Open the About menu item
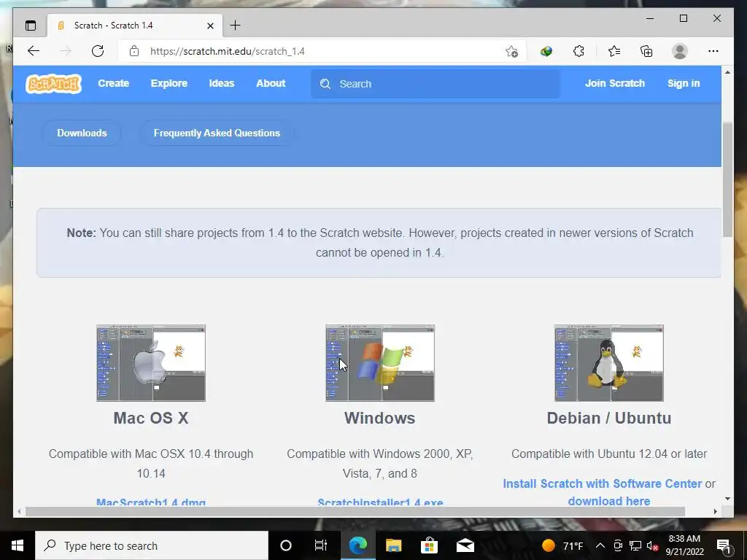The width and height of the screenshot is (747, 560). click(271, 83)
